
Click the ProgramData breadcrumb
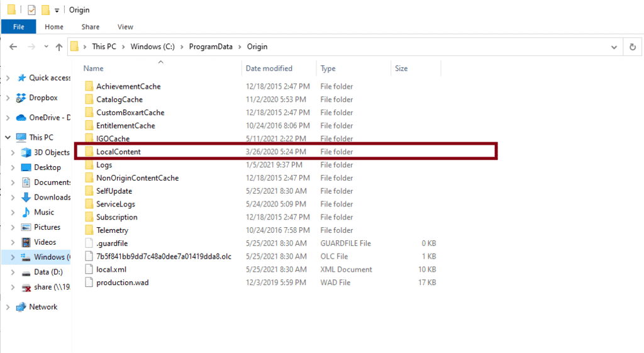pos(211,47)
